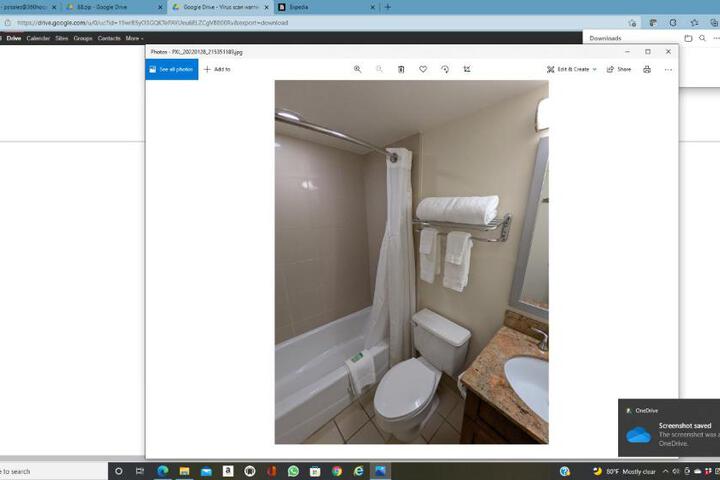Open the Mail app from taskbar
This screenshot has width=720, height=480.
(x=206, y=471)
